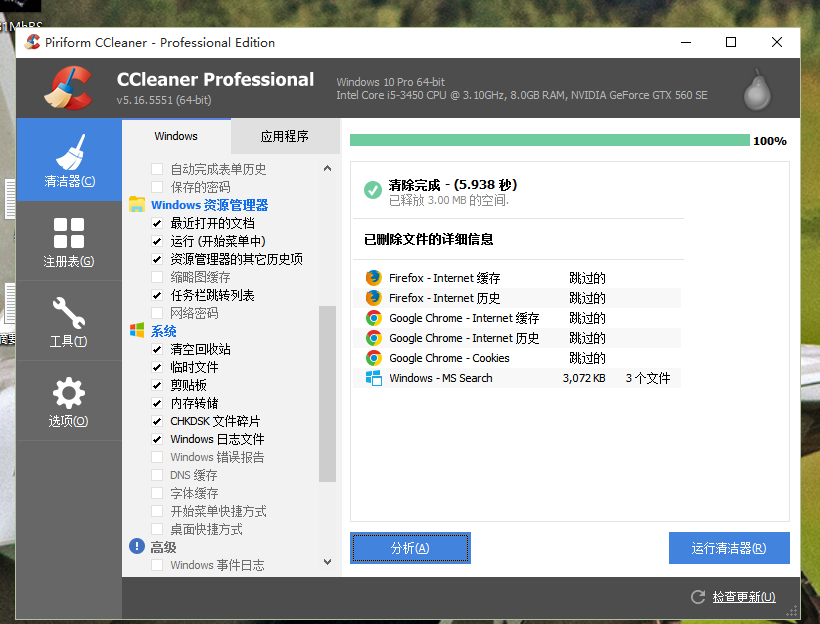Screen dimensions: 820x624
Task: Uncheck 内存转储 checkbox
Action: pyautogui.click(x=157, y=403)
